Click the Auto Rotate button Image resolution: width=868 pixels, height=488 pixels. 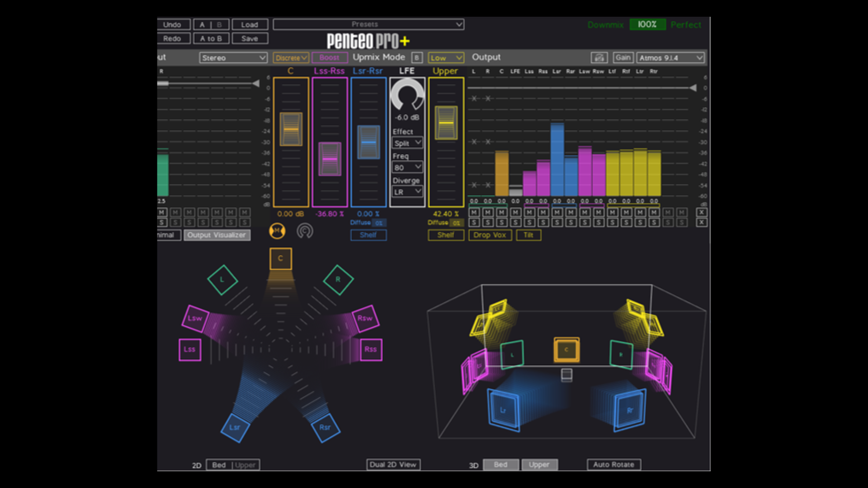click(614, 465)
